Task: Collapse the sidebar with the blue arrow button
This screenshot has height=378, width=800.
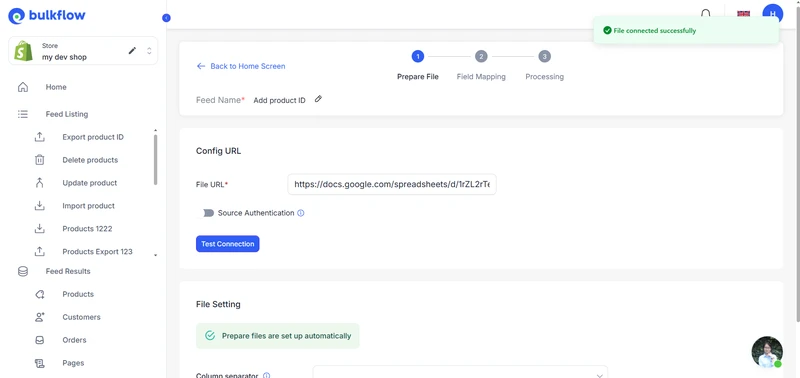Action: pyautogui.click(x=166, y=18)
